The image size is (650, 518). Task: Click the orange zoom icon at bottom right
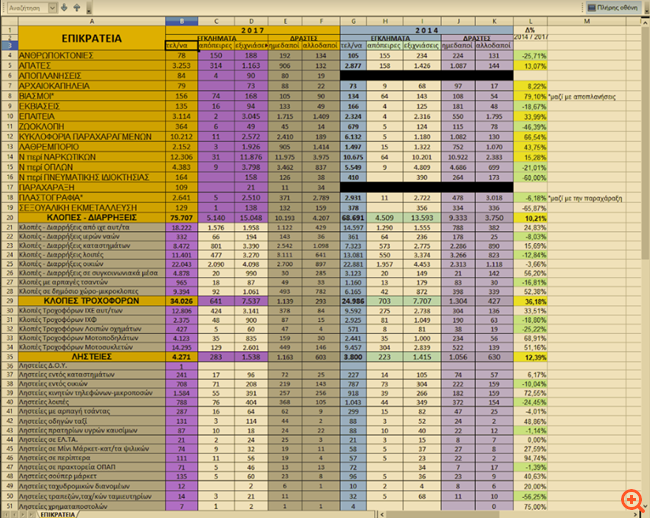click(x=630, y=498)
